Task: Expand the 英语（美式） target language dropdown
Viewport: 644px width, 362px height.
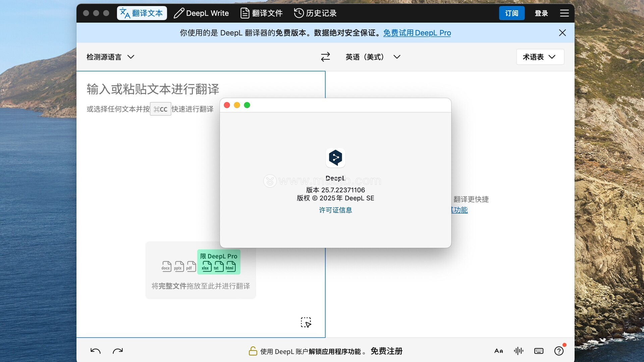Action: (x=373, y=57)
